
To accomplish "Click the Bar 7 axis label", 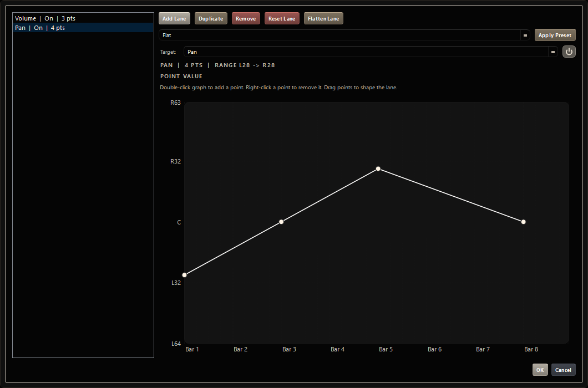I will [x=483, y=349].
